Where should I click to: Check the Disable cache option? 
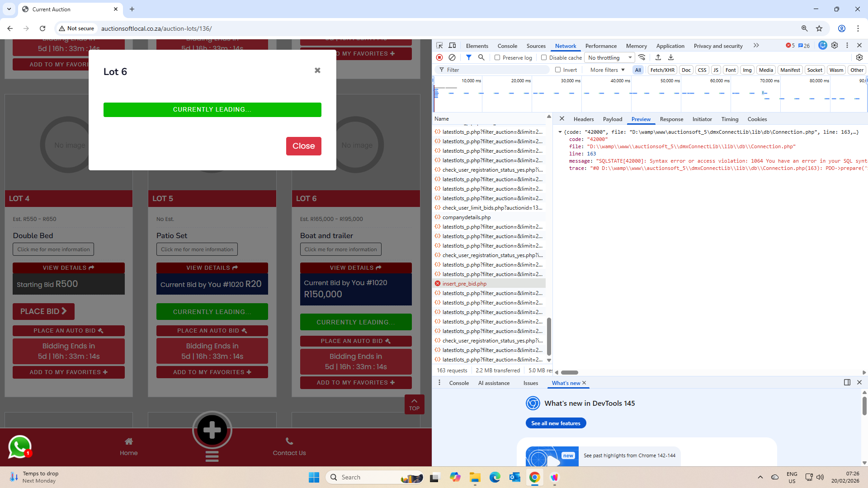click(x=544, y=58)
